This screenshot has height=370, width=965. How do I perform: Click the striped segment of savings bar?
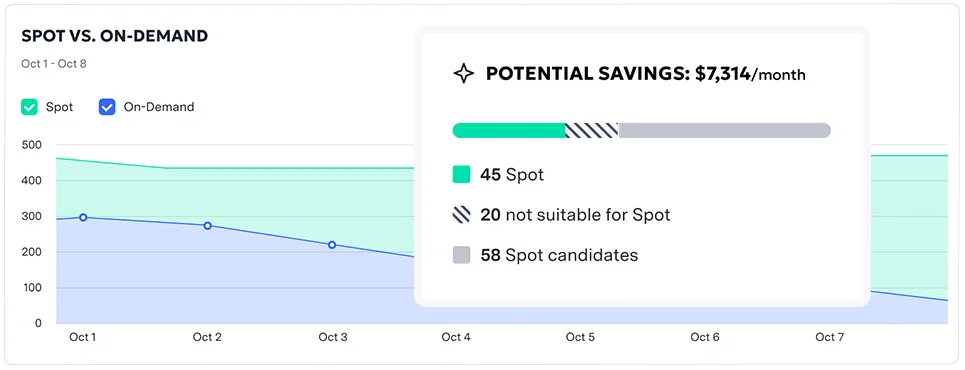tap(592, 131)
